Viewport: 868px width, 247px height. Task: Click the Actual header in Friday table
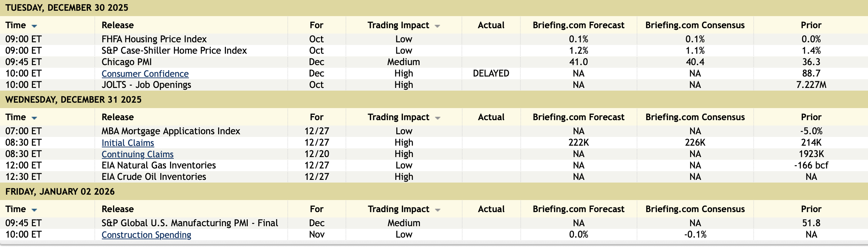click(x=491, y=209)
